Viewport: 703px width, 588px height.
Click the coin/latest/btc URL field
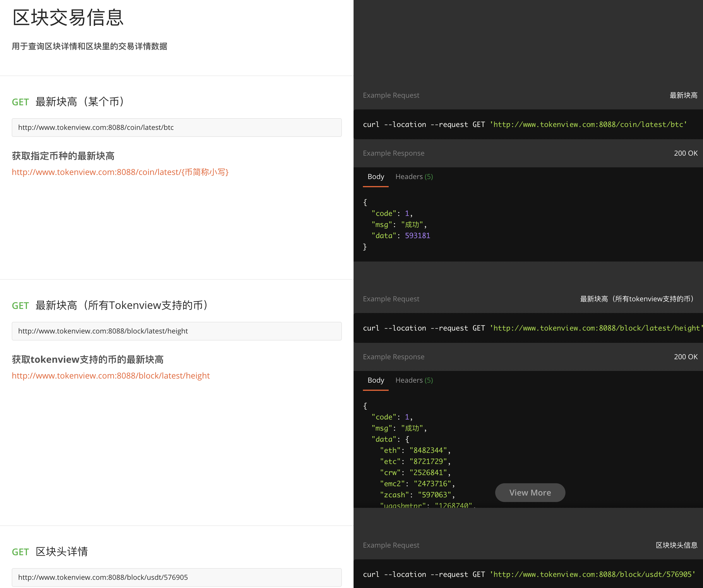pyautogui.click(x=177, y=128)
